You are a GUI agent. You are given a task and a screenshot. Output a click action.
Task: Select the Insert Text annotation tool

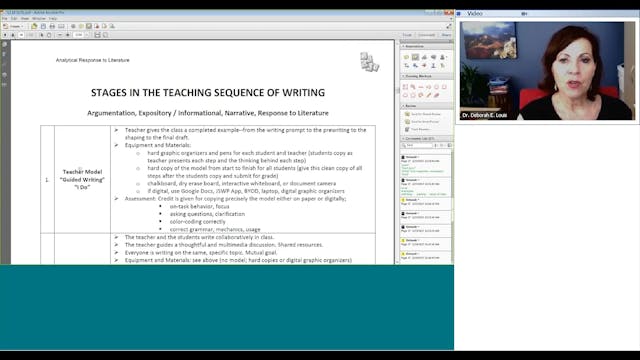click(x=406, y=66)
